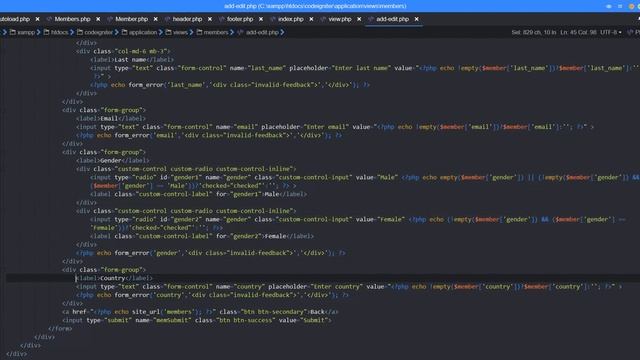
Task: Close the view.php tab
Action: [x=359, y=19]
